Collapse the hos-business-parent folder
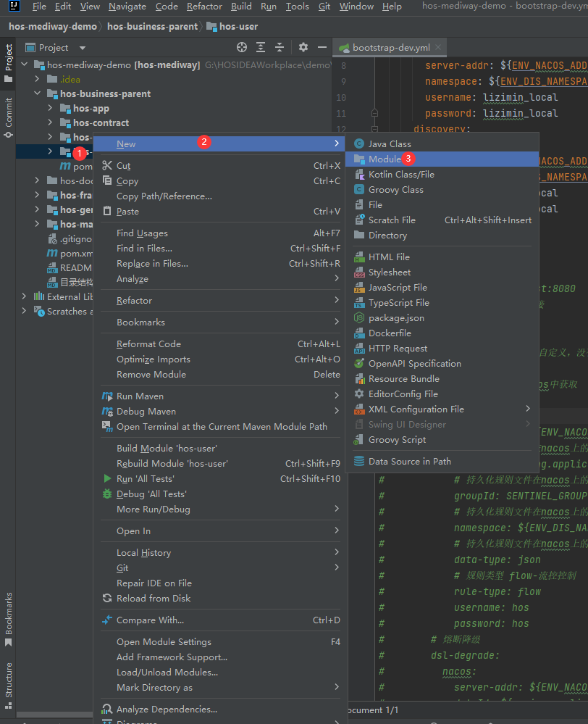The image size is (588, 724). click(37, 93)
